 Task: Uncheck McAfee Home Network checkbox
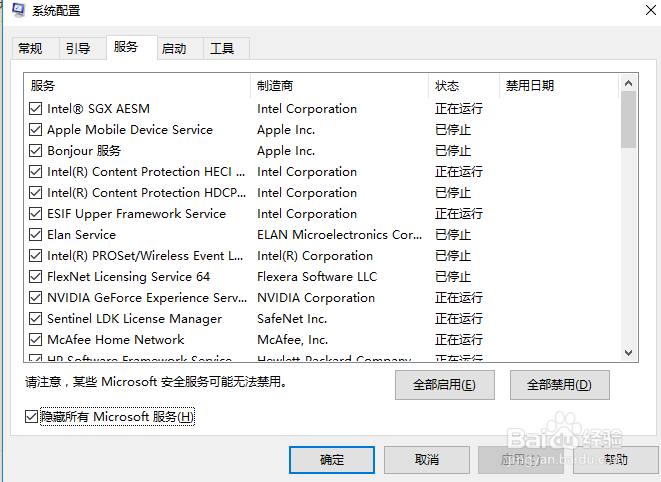(x=35, y=340)
